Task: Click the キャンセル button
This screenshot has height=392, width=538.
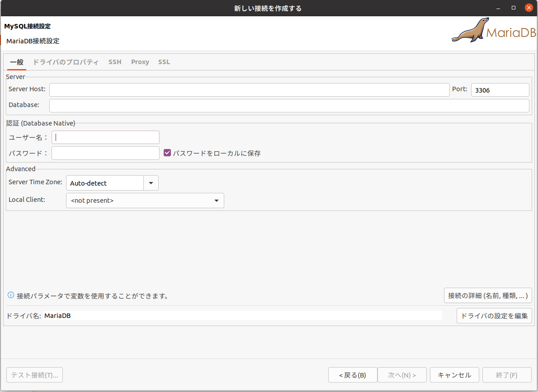Action: pyautogui.click(x=454, y=375)
